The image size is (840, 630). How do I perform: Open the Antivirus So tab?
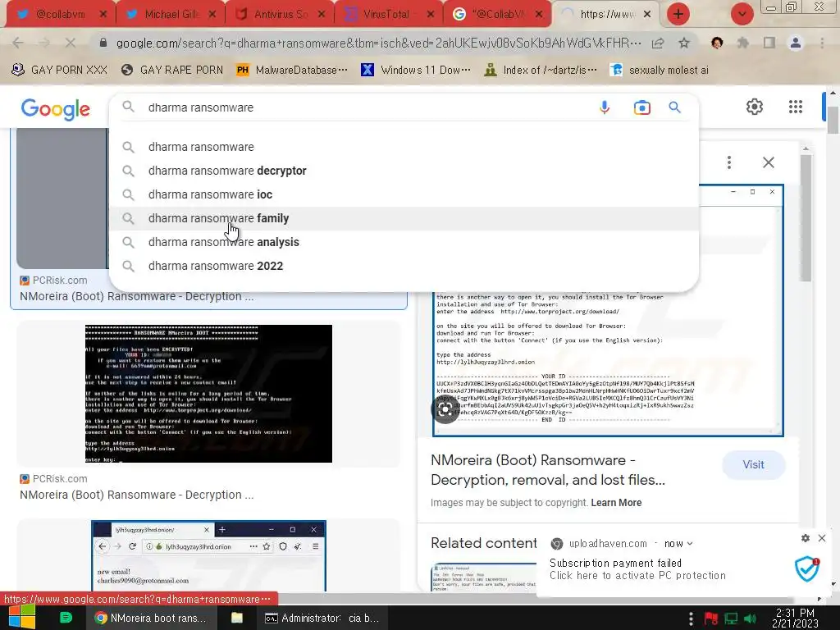click(x=280, y=14)
